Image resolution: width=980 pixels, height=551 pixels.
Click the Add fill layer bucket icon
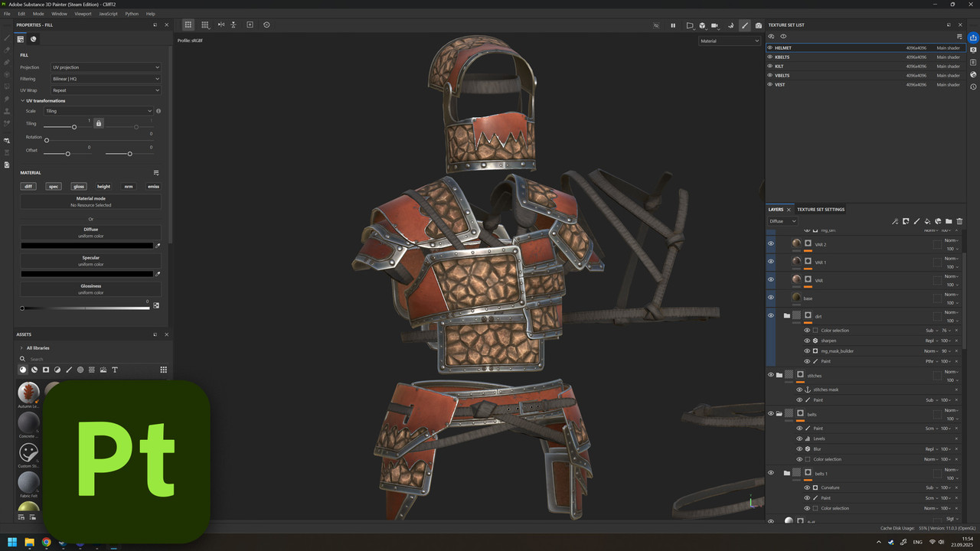[927, 221]
